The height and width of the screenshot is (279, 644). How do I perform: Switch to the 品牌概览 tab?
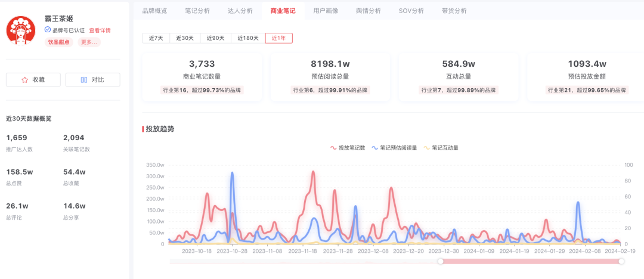tap(155, 11)
